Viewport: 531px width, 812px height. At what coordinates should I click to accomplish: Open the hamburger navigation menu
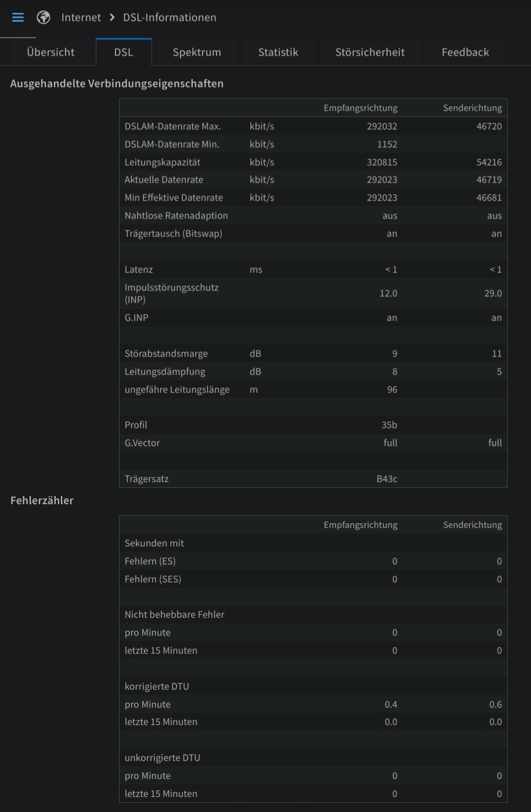pyautogui.click(x=17, y=17)
